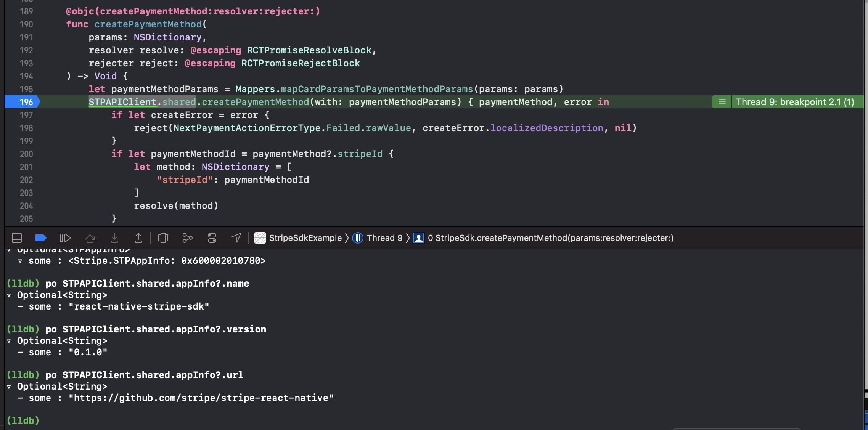Viewport: 868px width, 430px height.
Task: Open the breakpoint actions list icon
Action: point(722,102)
